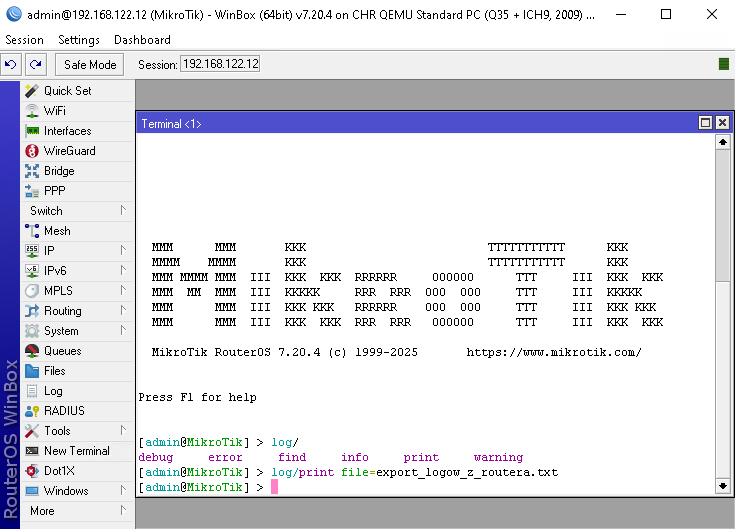Viewport: 735px width, 529px height.
Task: Click the 'find' completion option
Action: tap(292, 457)
